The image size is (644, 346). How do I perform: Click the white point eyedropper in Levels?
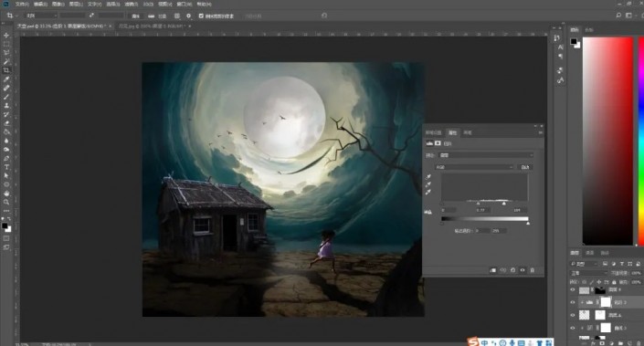pos(428,192)
